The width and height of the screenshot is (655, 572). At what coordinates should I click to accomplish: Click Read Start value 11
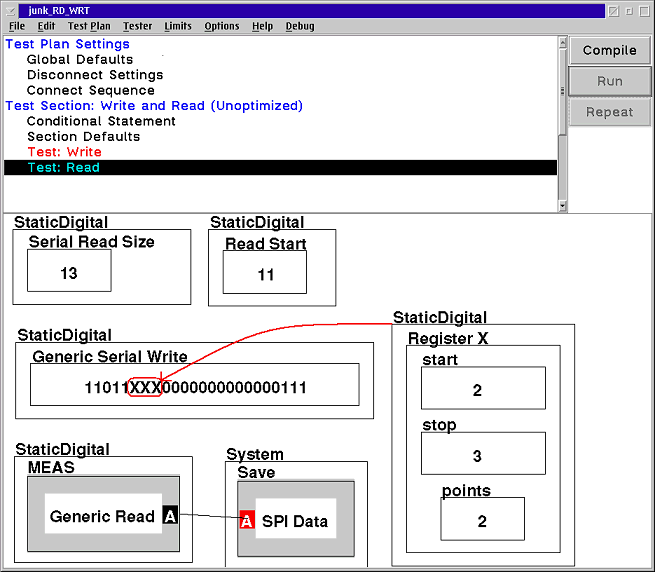click(x=265, y=272)
